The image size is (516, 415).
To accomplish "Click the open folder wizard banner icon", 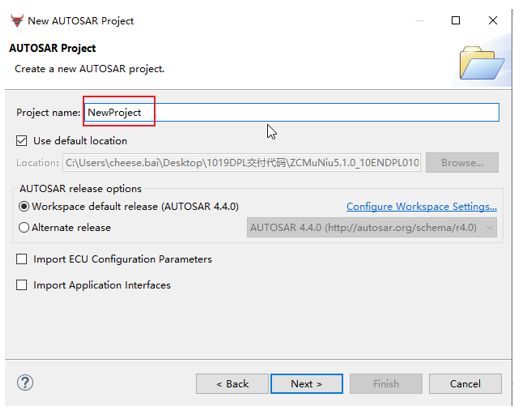I will [482, 63].
